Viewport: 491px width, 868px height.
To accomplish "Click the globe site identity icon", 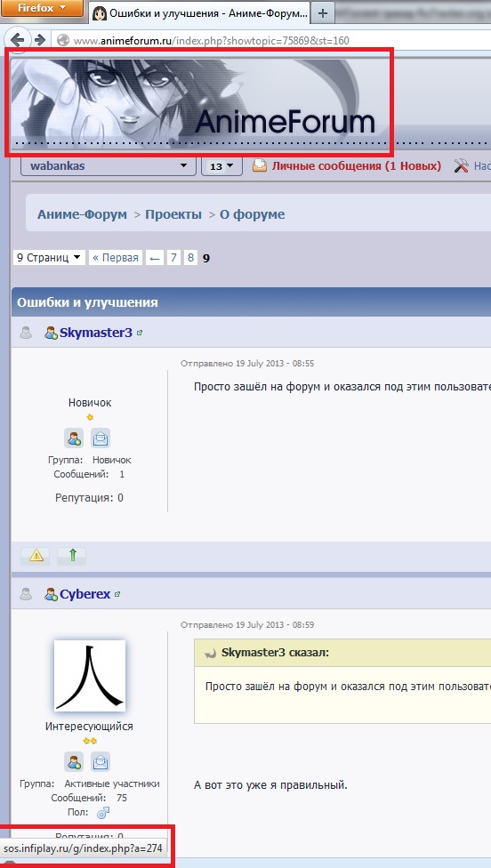I will (64, 40).
